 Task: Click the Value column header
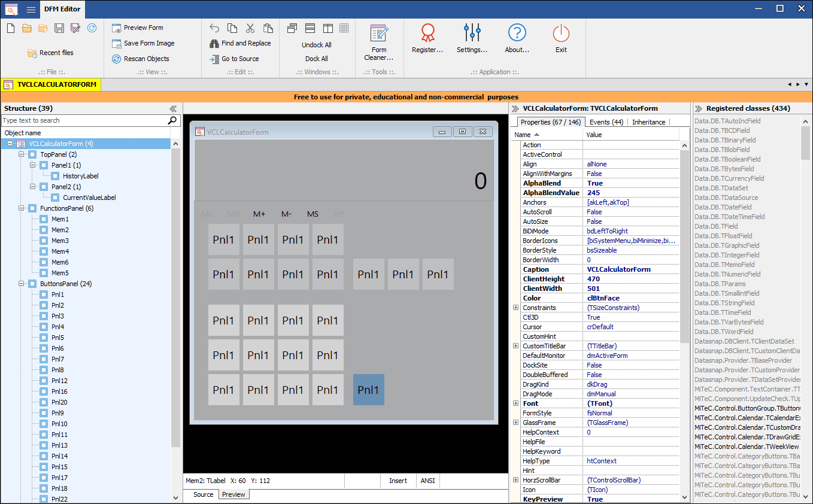(x=632, y=135)
